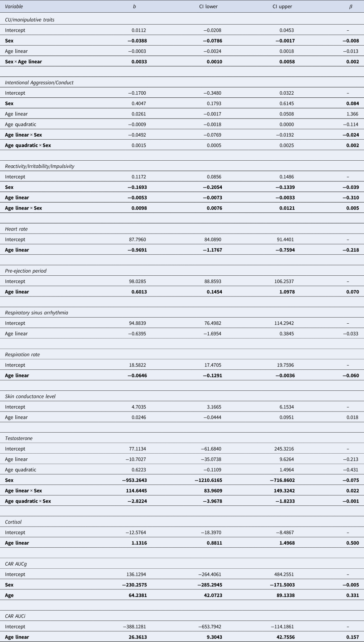
Task: Select the 'Testosterone' section heading
Action: pos(18,438)
